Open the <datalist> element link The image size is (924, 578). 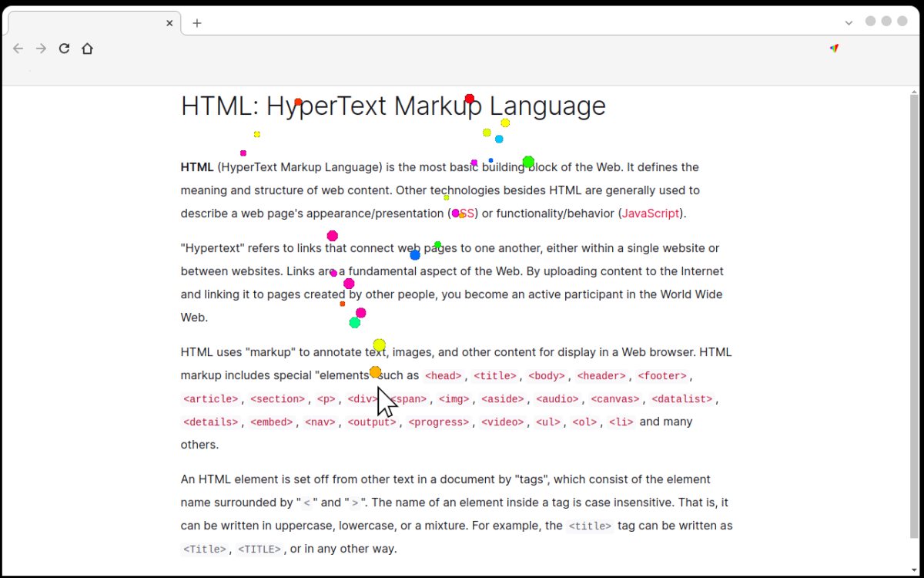[682, 399]
